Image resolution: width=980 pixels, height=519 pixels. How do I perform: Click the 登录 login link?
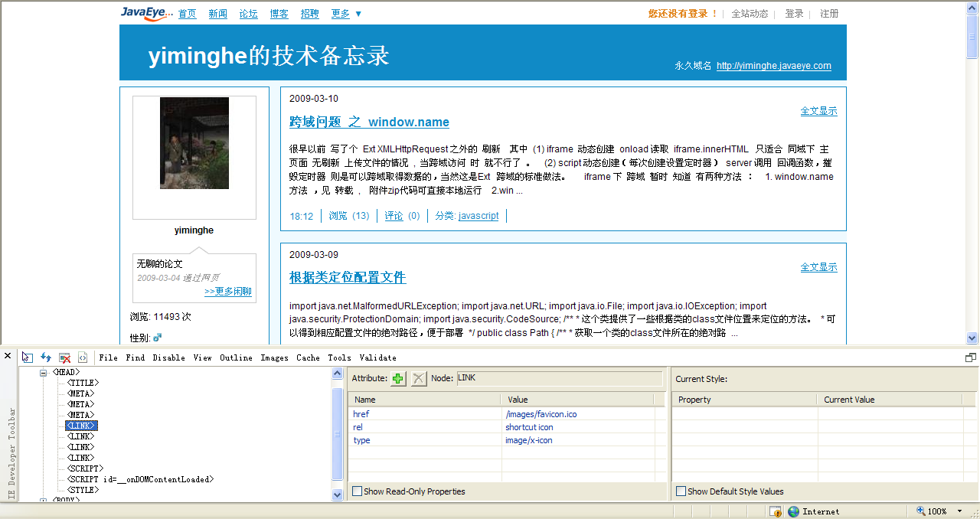coord(794,14)
